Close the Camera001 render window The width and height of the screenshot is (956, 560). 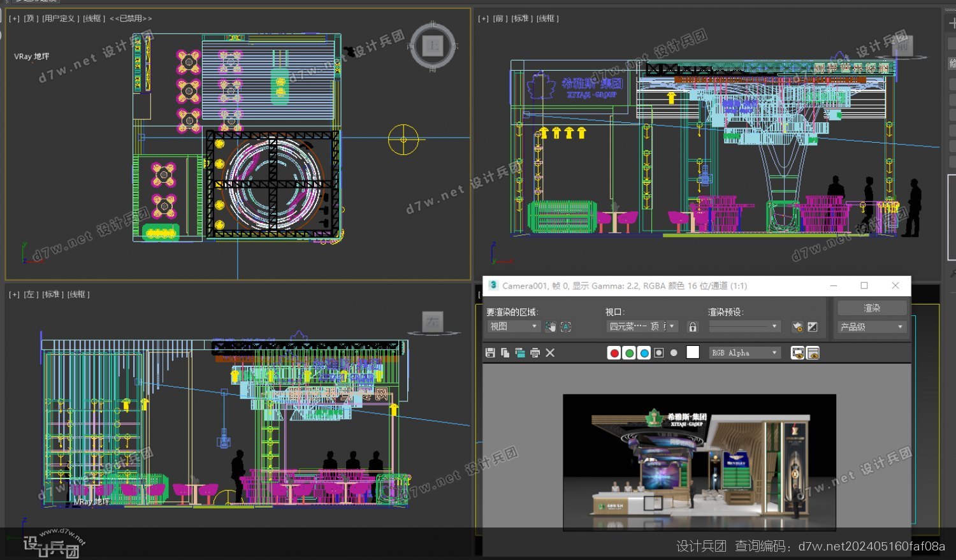895,285
